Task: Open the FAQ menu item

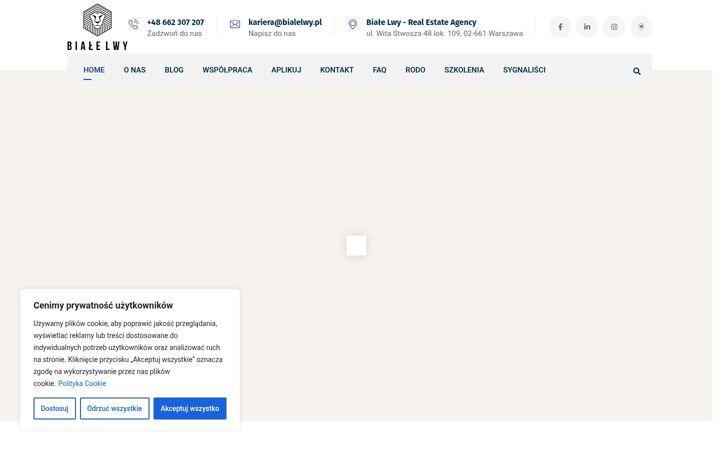Action: pyautogui.click(x=379, y=70)
